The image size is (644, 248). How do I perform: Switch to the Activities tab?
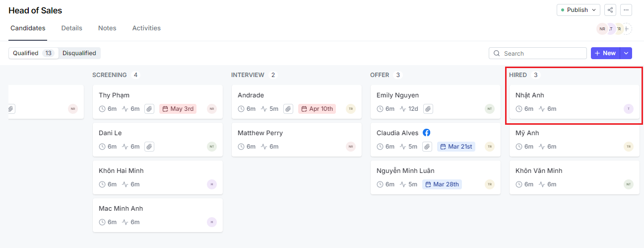pyautogui.click(x=146, y=28)
